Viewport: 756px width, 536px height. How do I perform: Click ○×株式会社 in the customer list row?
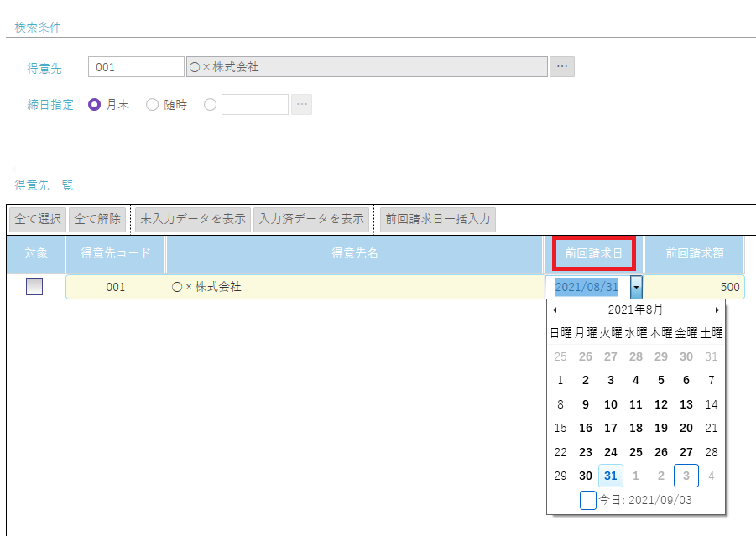pyautogui.click(x=355, y=287)
